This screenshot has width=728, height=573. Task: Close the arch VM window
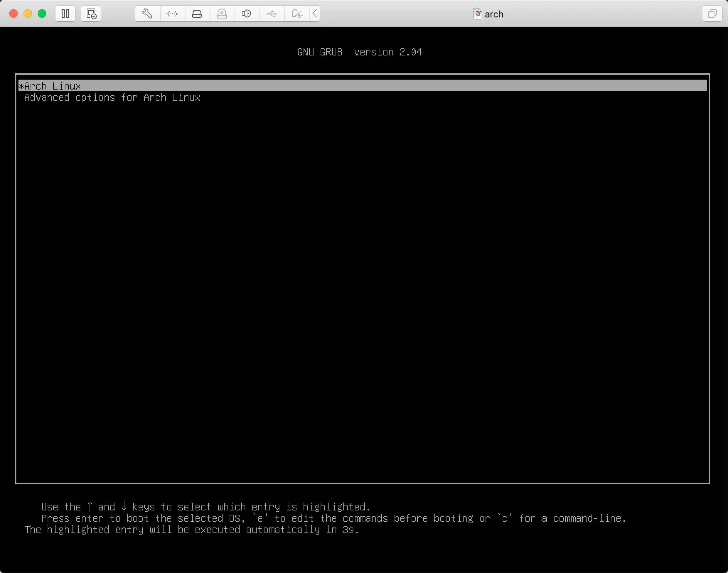[14, 14]
